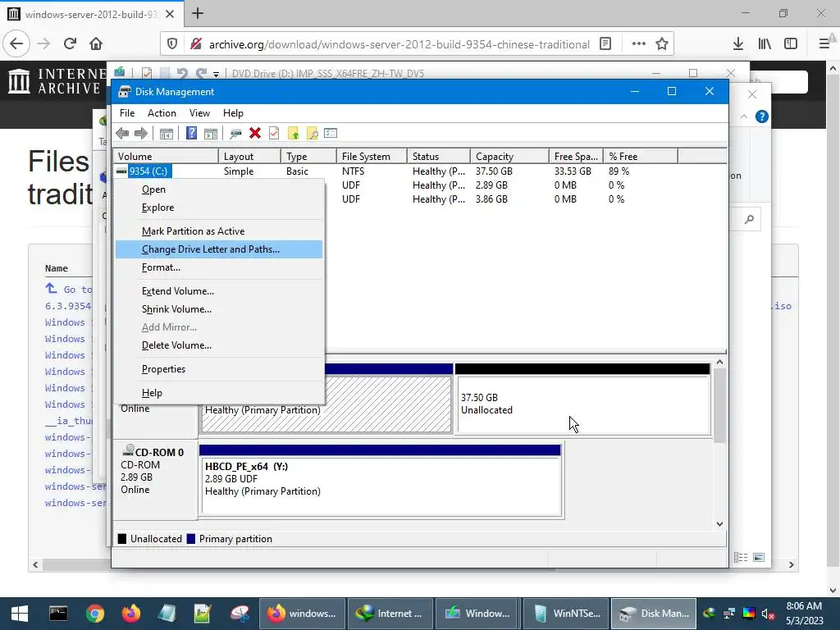
Task: Click the connect/rescan disk toolbar icon
Action: pyautogui.click(x=235, y=134)
